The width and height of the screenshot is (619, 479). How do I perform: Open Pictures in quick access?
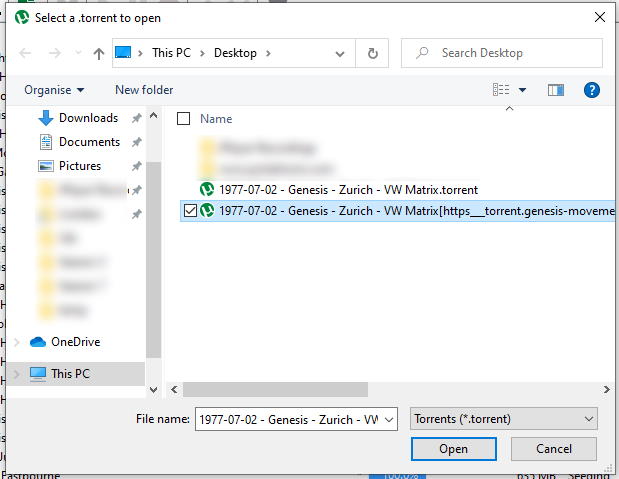(x=80, y=166)
